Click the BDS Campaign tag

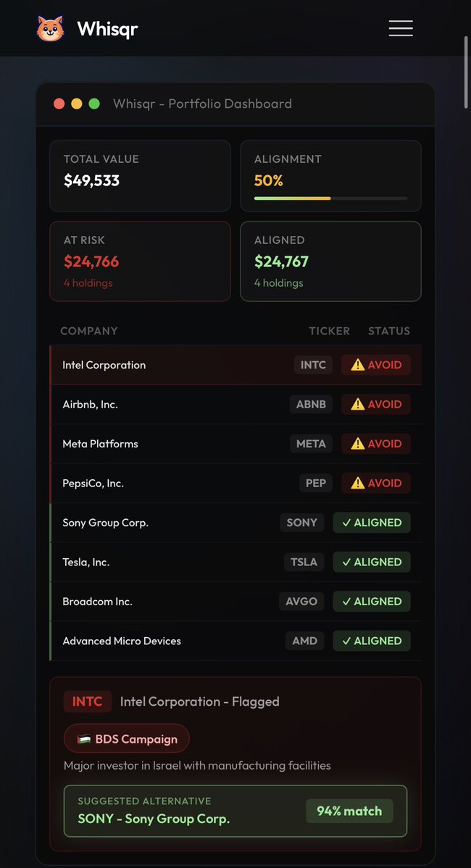127,738
